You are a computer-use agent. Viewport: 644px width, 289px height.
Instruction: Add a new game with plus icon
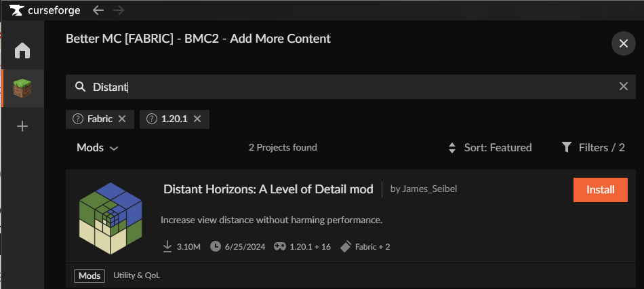(22, 126)
